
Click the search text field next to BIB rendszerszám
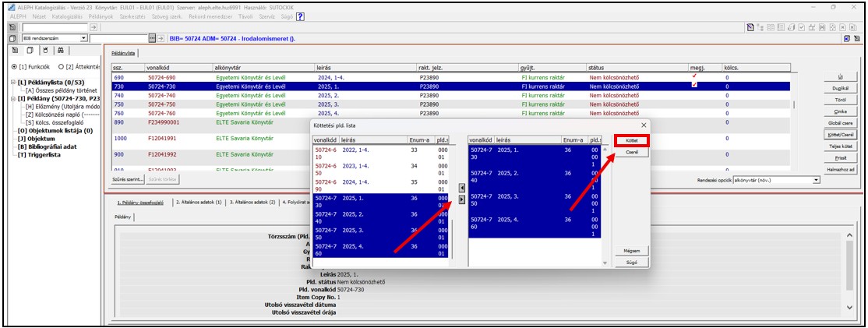click(x=118, y=38)
